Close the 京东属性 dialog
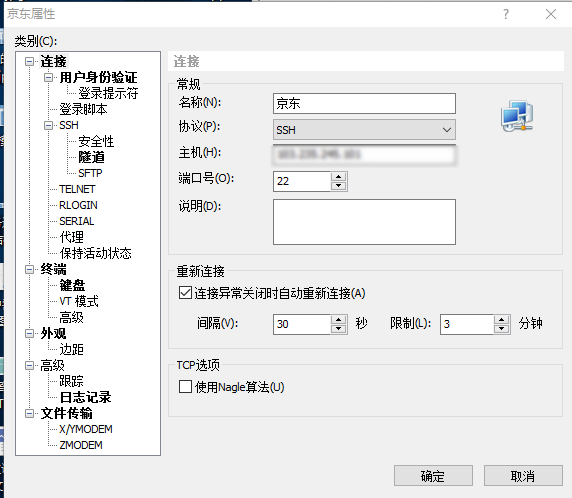572x498 pixels. pos(551,14)
